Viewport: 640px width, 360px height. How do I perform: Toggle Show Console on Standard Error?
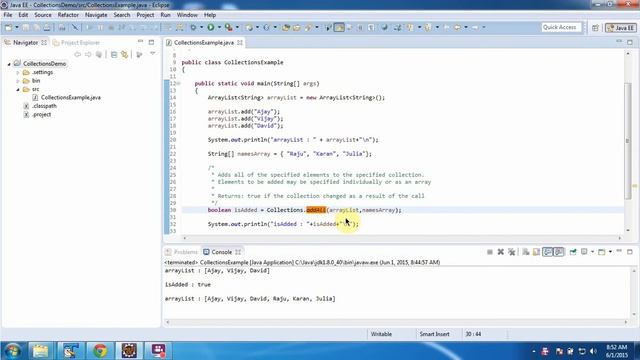(x=559, y=252)
